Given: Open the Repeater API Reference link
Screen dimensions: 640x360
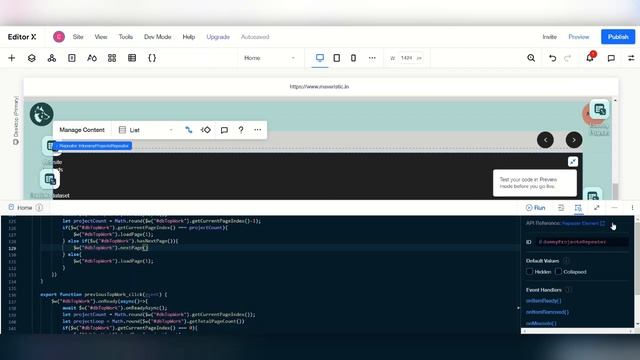Looking at the screenshot, I should point(584,223).
